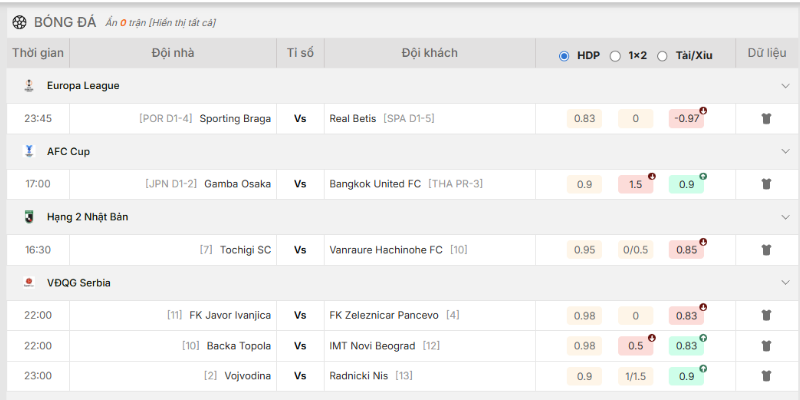The height and width of the screenshot is (400, 800).
Task: Click the AFC Cup league icon
Action: [x=28, y=151]
